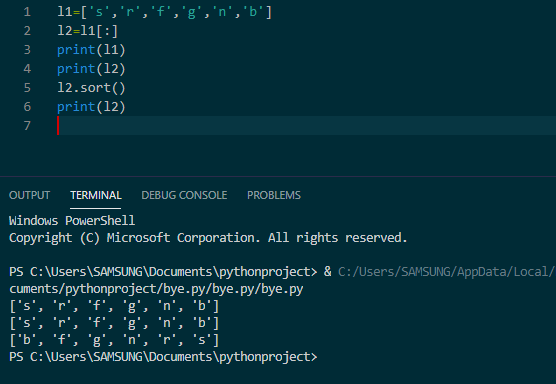Open the DEBUG CONSOLE tab

184,195
